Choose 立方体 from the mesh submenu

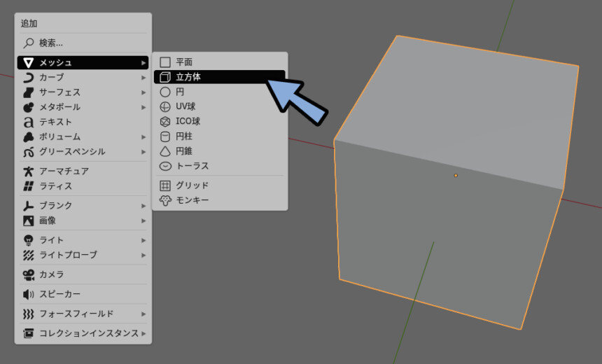coord(220,77)
